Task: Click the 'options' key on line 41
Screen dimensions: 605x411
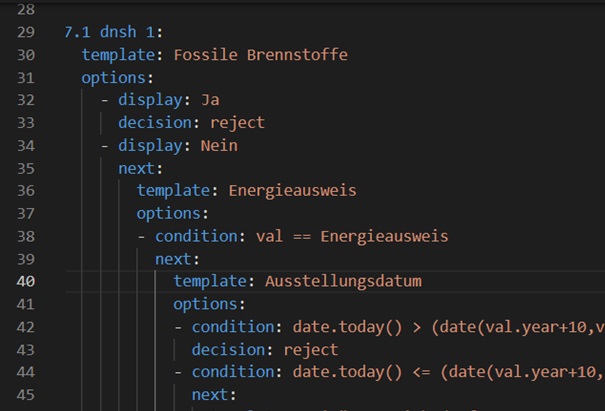Action: (x=205, y=303)
